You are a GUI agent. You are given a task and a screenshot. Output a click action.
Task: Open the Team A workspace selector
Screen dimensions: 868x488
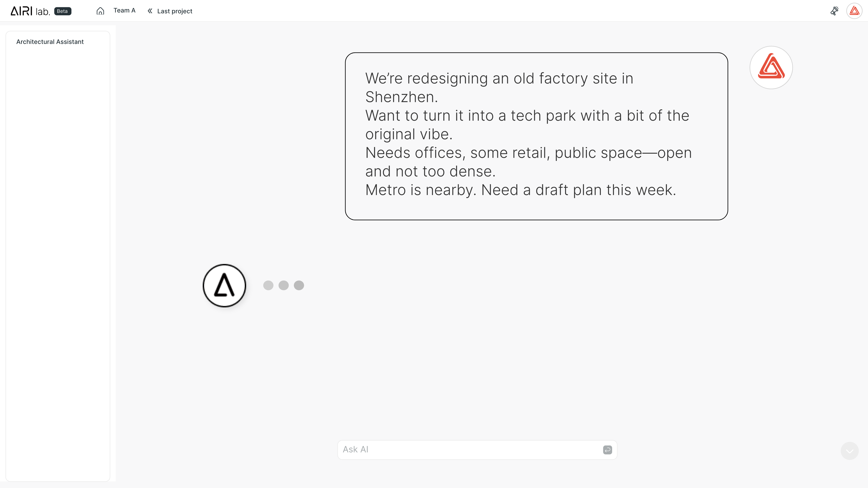click(124, 10)
